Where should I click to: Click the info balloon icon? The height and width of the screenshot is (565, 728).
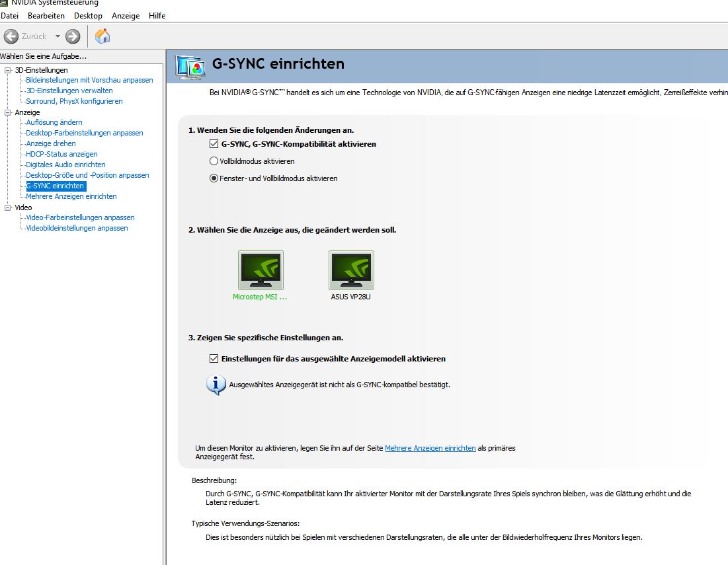(x=216, y=385)
